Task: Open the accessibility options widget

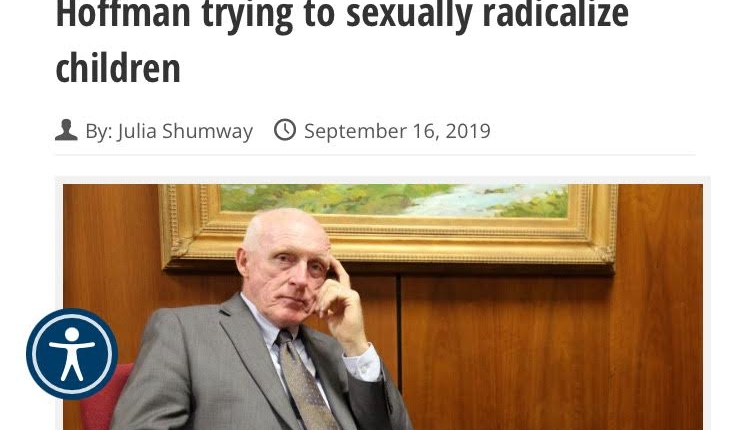Action: pyautogui.click(x=72, y=354)
